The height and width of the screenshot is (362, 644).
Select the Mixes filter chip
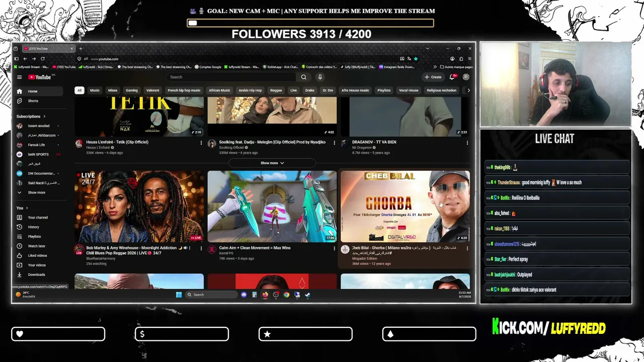113,90
